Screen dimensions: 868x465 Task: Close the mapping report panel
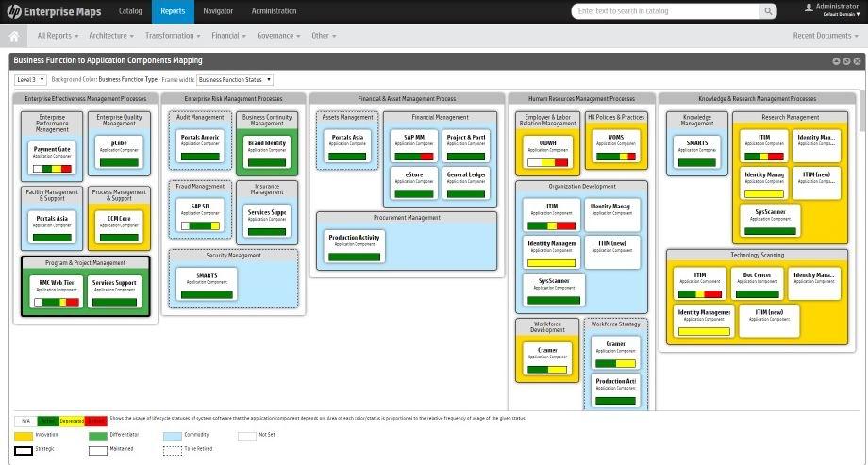tap(857, 61)
